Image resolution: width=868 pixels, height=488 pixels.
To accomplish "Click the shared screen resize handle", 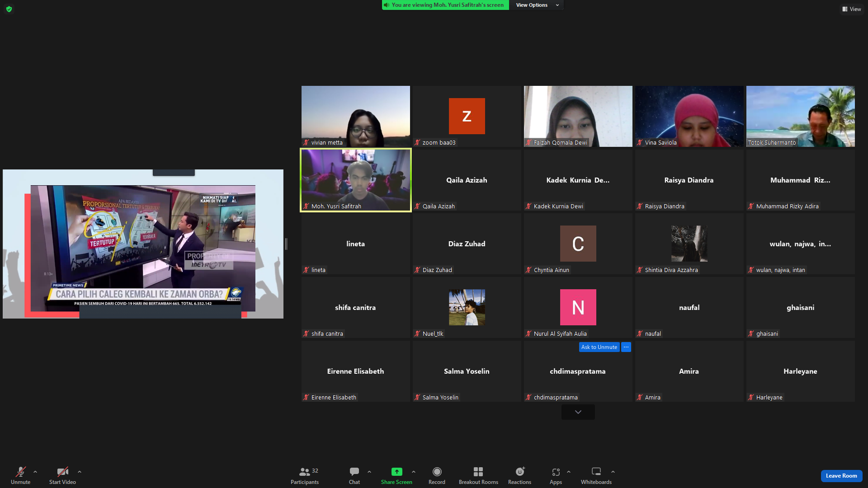I will tap(286, 244).
